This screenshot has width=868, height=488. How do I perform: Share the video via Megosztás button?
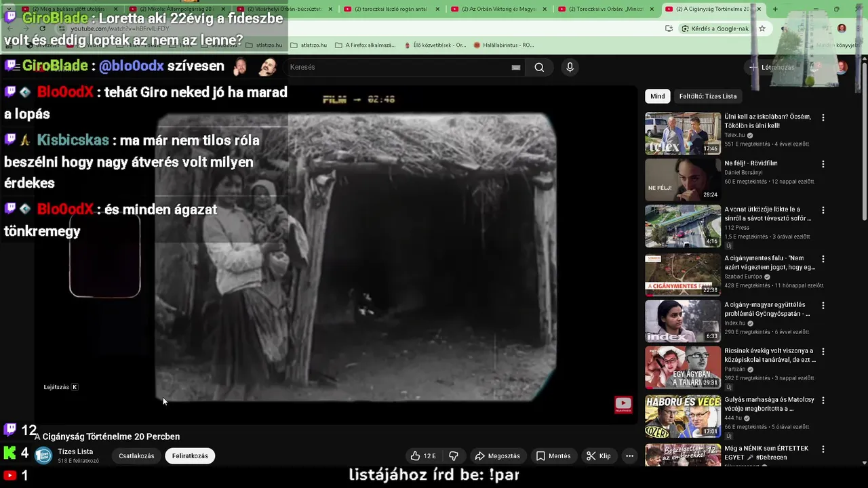[x=497, y=456]
